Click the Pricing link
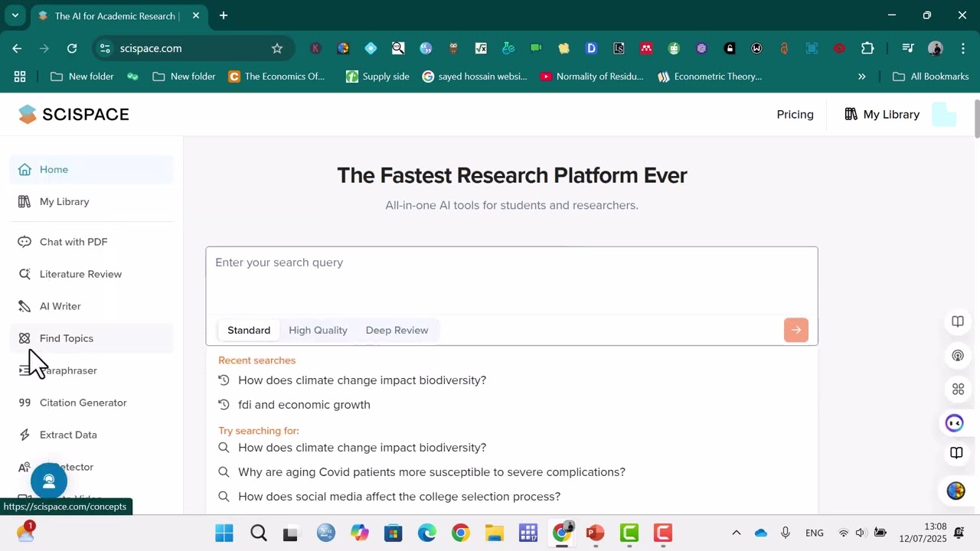 pyautogui.click(x=795, y=114)
